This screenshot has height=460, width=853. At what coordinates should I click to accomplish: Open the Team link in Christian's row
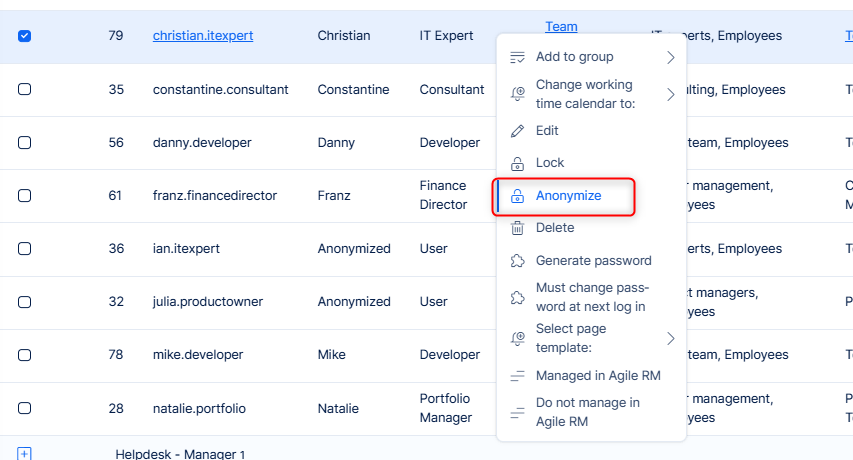click(x=561, y=27)
